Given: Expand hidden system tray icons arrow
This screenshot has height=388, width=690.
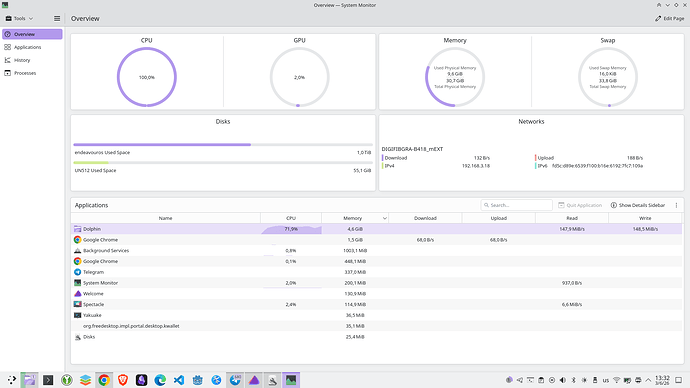Looking at the screenshot, I should click(x=648, y=380).
